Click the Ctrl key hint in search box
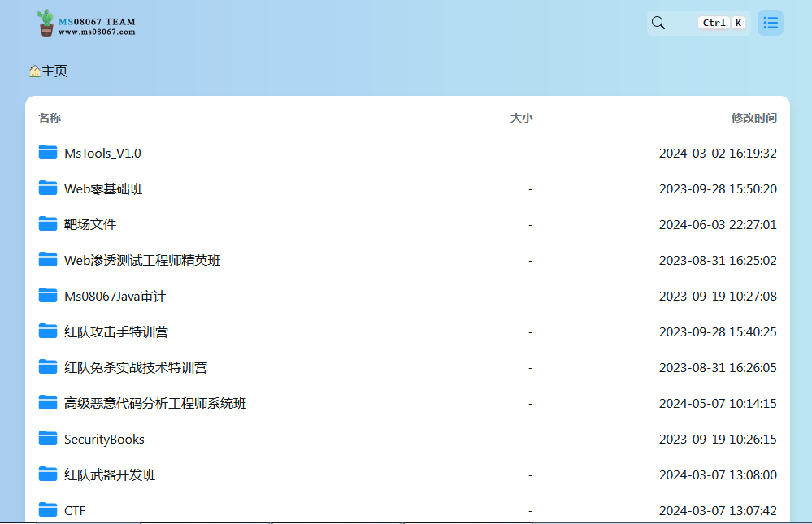This screenshot has width=812, height=524. [x=714, y=23]
